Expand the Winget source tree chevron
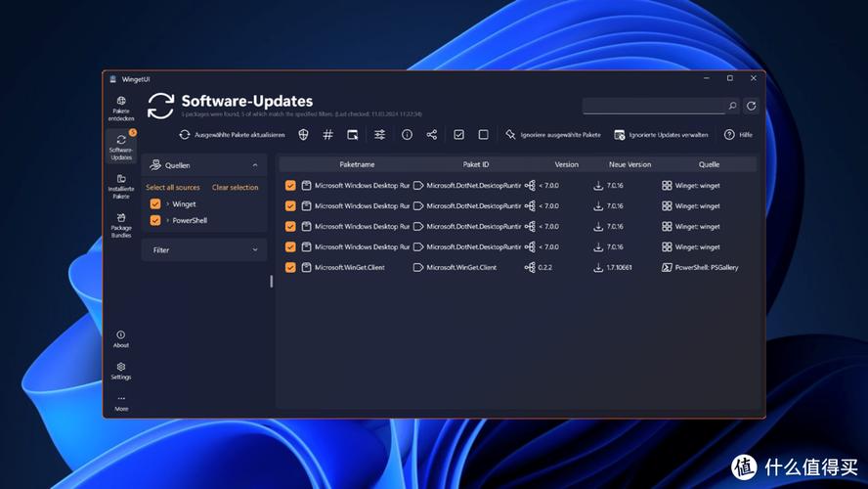Screen dimensions: 868x489 (168, 203)
